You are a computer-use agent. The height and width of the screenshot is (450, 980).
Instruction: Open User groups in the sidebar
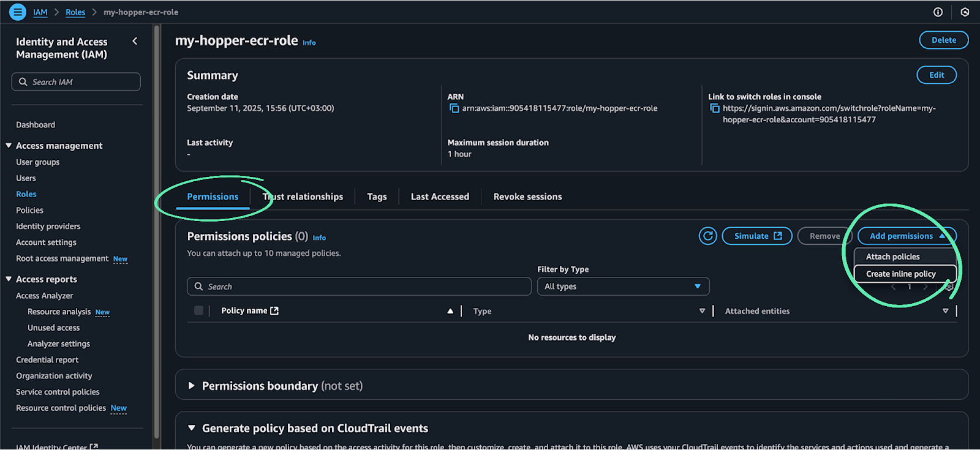click(38, 162)
